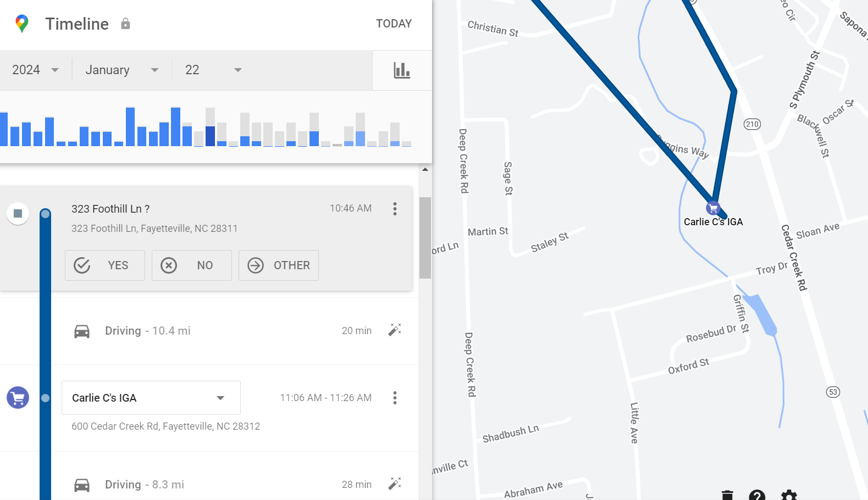Open the settings gear on map
This screenshot has width=868, height=500.
click(789, 496)
